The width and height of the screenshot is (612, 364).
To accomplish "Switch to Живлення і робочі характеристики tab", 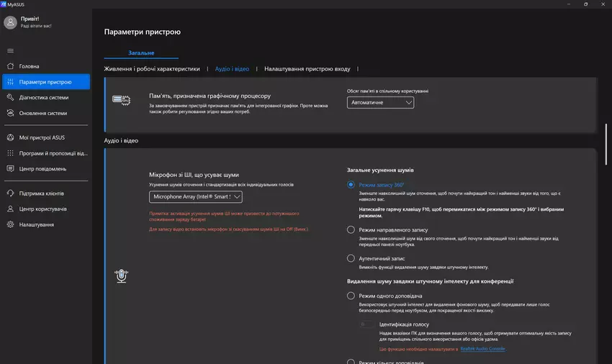I will [152, 69].
